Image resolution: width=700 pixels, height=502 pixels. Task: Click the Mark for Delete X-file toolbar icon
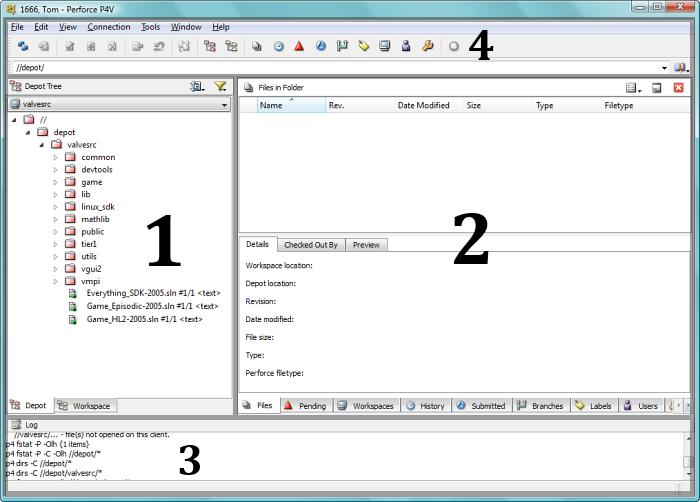coord(112,46)
